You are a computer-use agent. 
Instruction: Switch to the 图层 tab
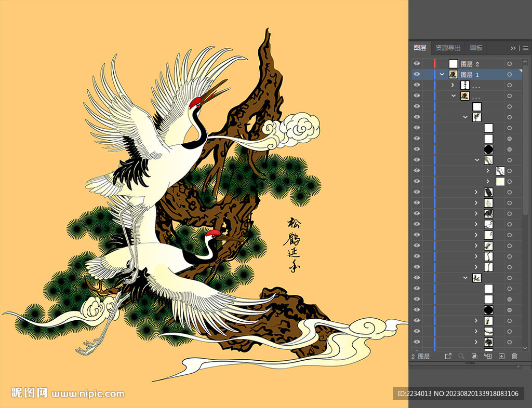(420, 48)
